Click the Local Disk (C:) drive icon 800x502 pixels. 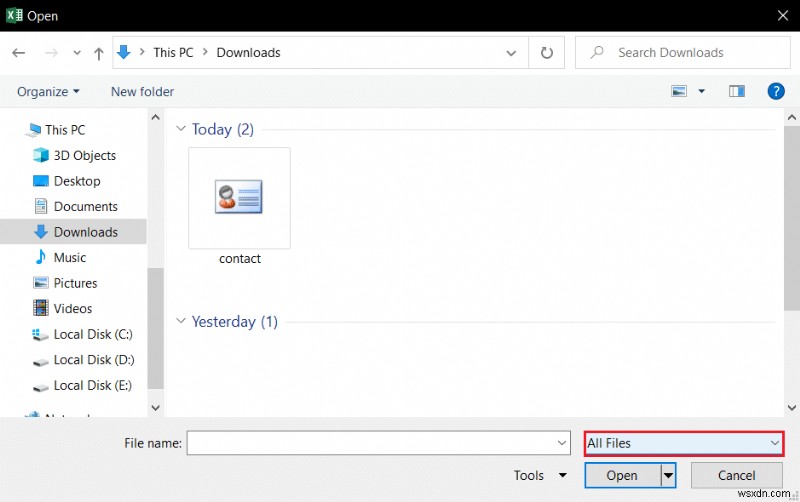pyautogui.click(x=41, y=335)
